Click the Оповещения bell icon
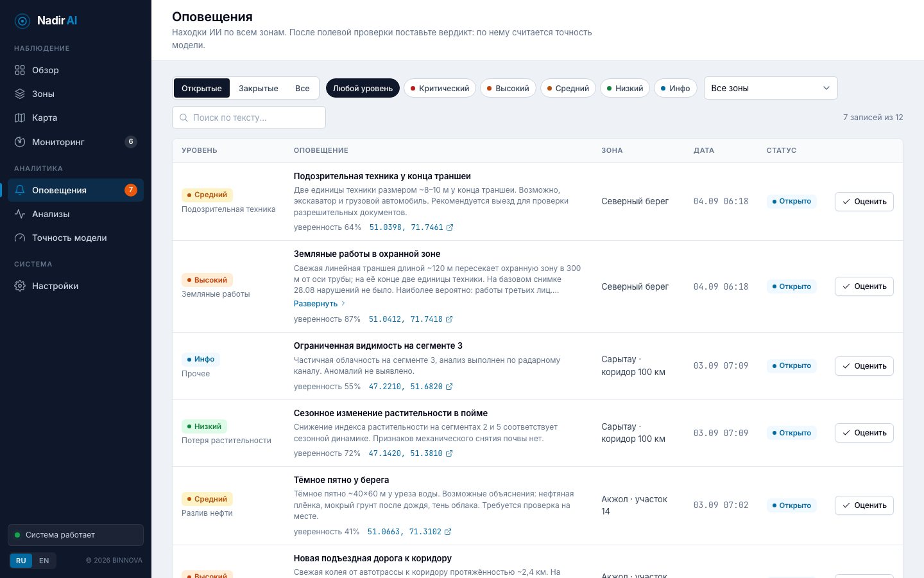The width and height of the screenshot is (924, 578). click(20, 190)
